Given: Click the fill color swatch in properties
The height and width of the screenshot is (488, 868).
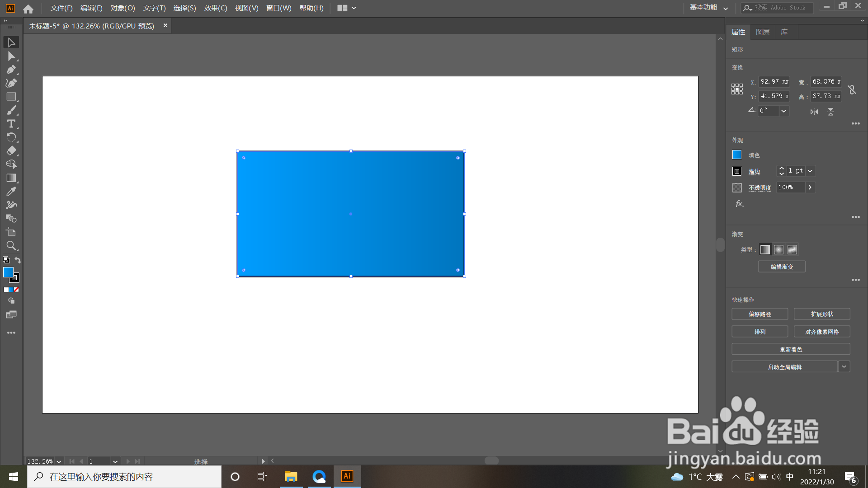Looking at the screenshot, I should [x=737, y=155].
